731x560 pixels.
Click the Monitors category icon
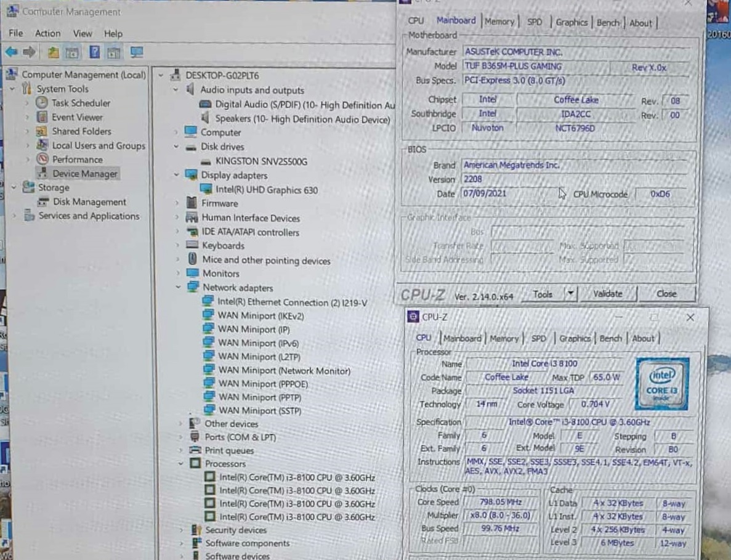point(193,273)
